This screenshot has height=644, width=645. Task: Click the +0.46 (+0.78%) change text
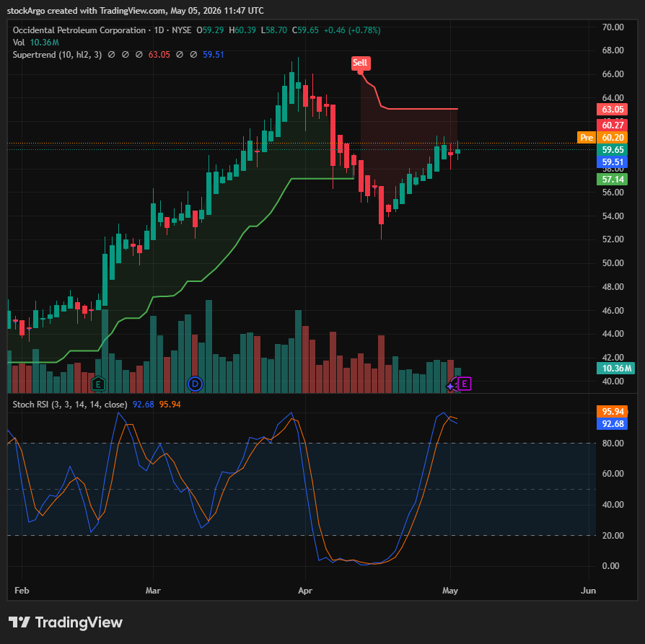pos(352,30)
